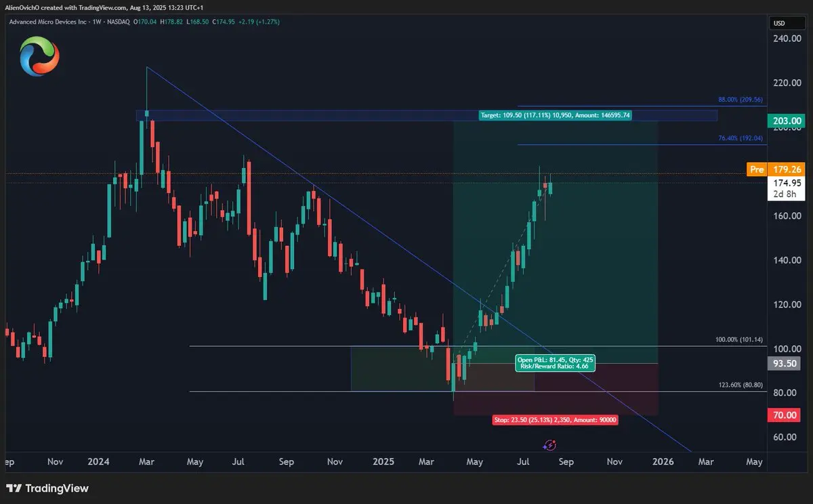Click the orange 179.26 pre-market price tag
813x504 pixels.
point(787,169)
